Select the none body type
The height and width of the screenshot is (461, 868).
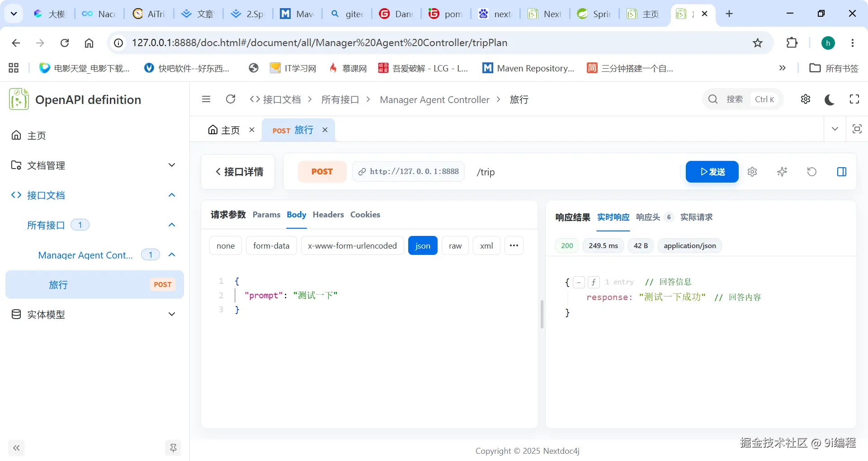coord(226,245)
